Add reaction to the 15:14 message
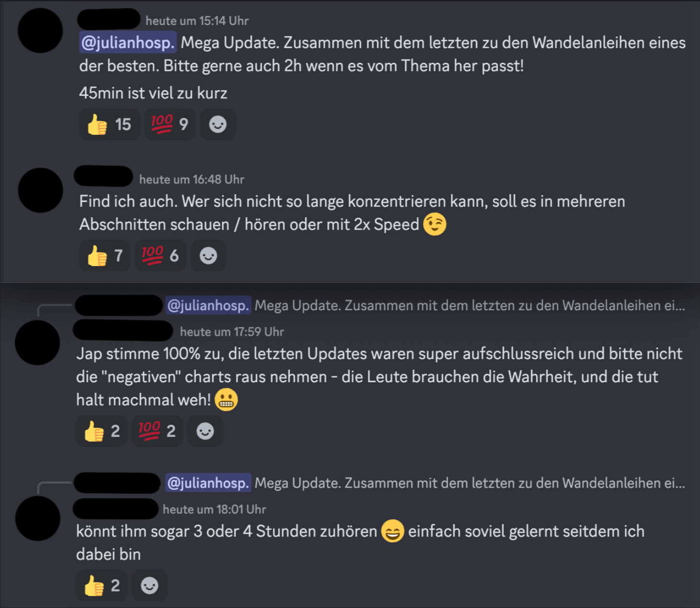 click(x=218, y=125)
